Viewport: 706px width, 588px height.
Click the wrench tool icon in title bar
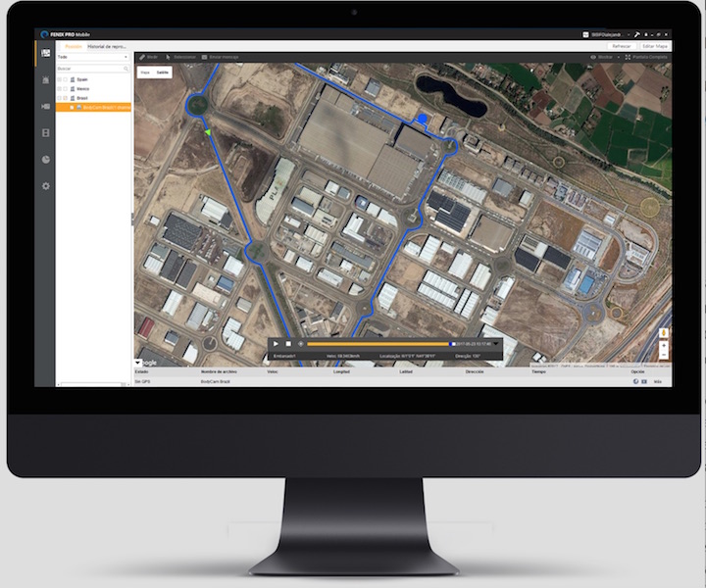pos(636,32)
